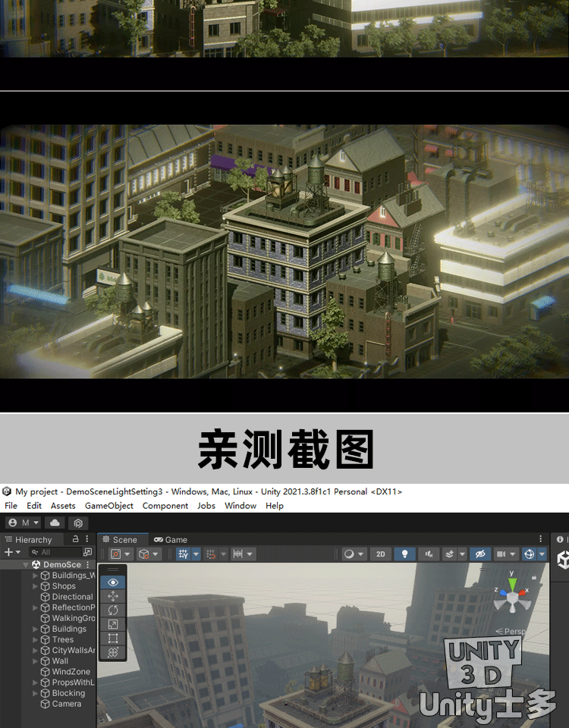569x728 pixels.
Task: Click the Scene camera settings icon
Action: pos(501,554)
